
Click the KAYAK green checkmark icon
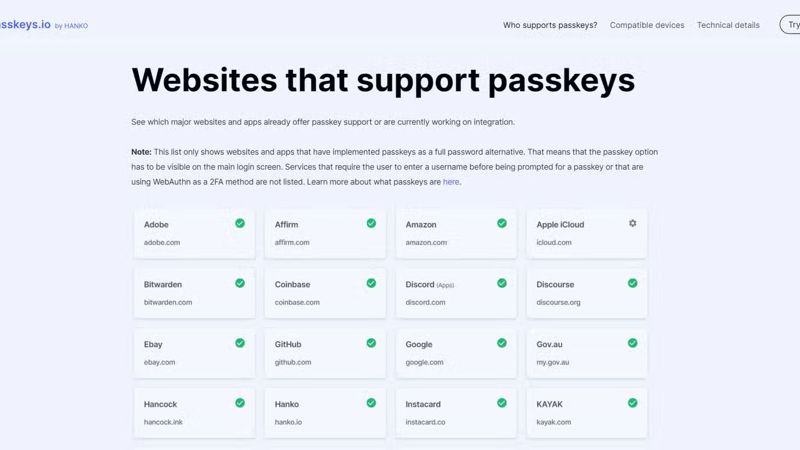[632, 403]
